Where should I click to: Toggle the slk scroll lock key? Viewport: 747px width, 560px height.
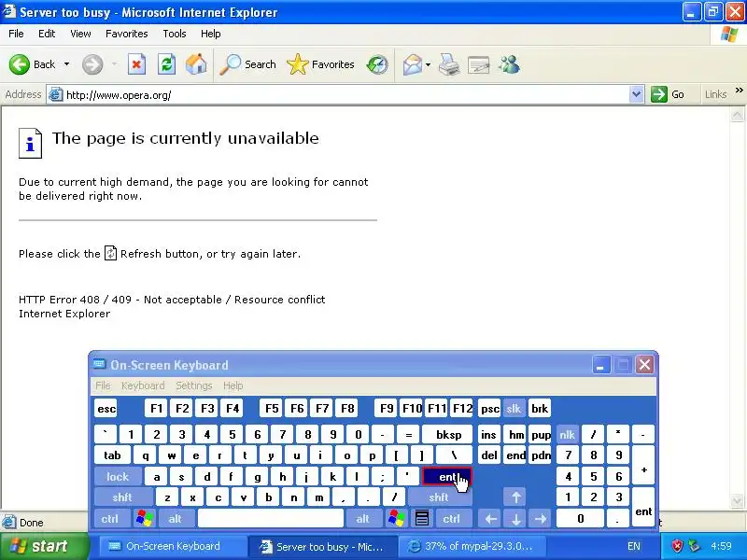click(x=514, y=409)
